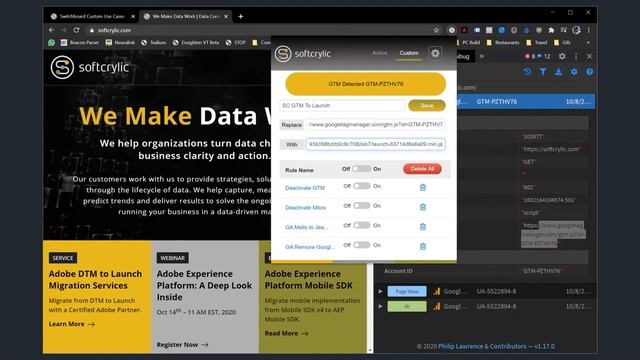Viewport: 640px width, 360px height.
Task: Click Read More for Mobile SDK
Action: click(x=286, y=333)
